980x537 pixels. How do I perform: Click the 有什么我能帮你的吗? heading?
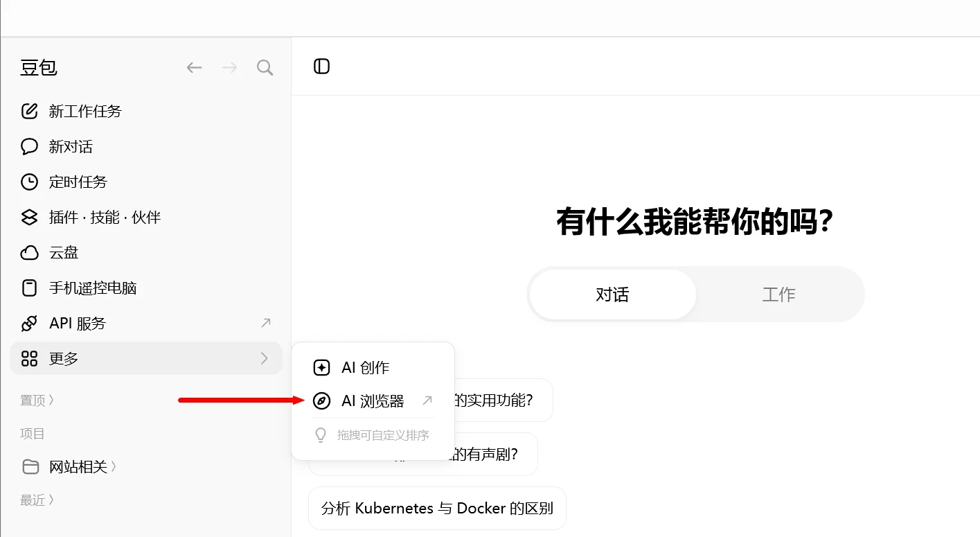click(x=695, y=222)
